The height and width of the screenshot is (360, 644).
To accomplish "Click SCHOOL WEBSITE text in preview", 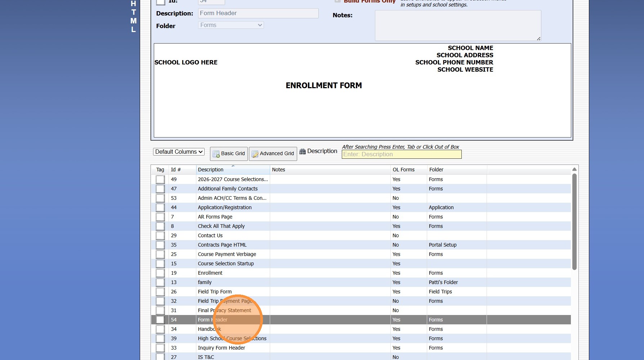I will click(465, 69).
